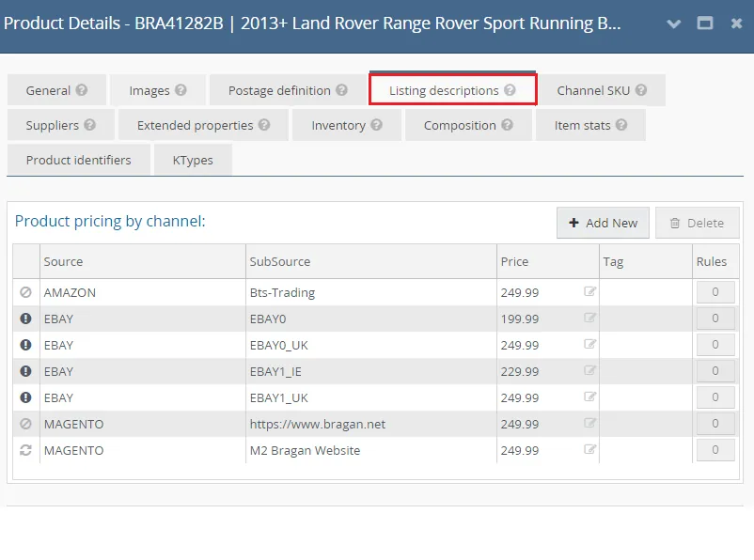Image resolution: width=754 pixels, height=560 pixels.
Task: Click help icon next to Inventory
Action: pos(376,125)
